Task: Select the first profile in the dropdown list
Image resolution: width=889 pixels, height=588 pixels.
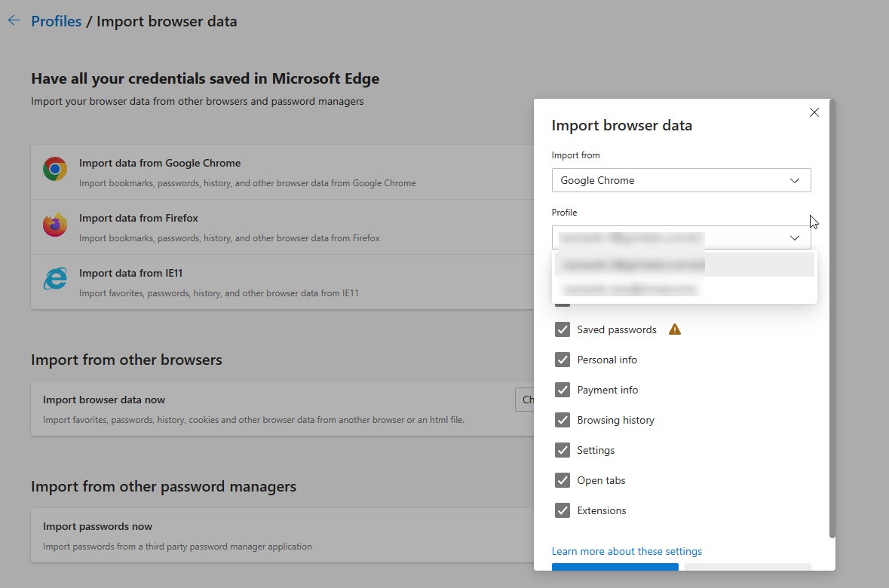Action: click(684, 265)
